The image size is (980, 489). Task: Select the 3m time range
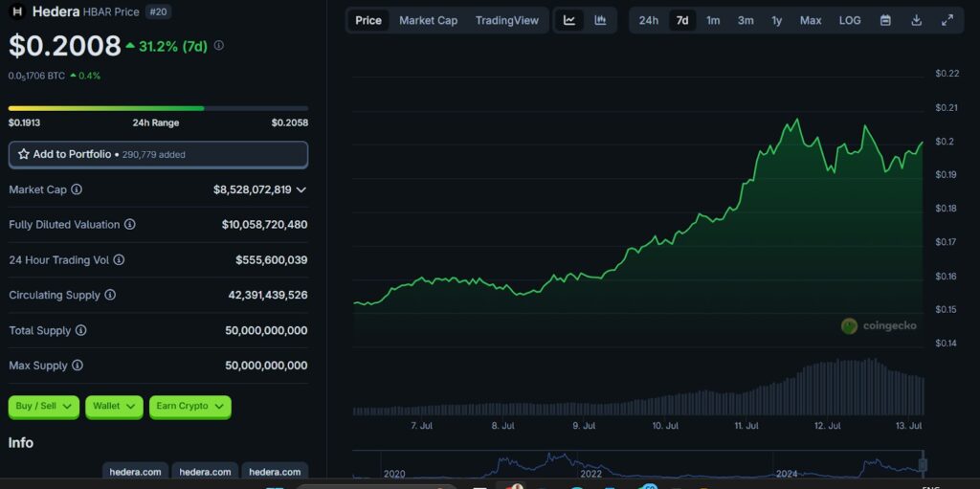745,20
